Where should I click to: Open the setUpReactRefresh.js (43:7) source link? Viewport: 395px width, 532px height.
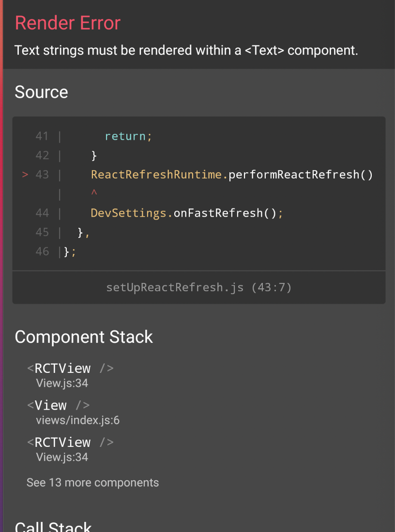pyautogui.click(x=199, y=288)
